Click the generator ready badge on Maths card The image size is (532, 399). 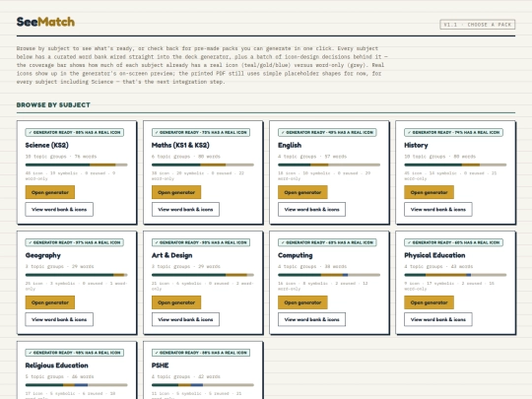[x=201, y=132]
